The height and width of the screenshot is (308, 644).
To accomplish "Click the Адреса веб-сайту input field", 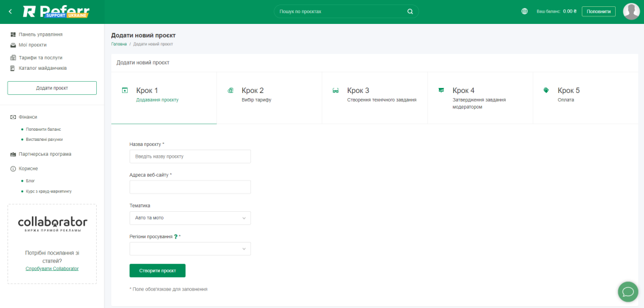I will 190,187.
